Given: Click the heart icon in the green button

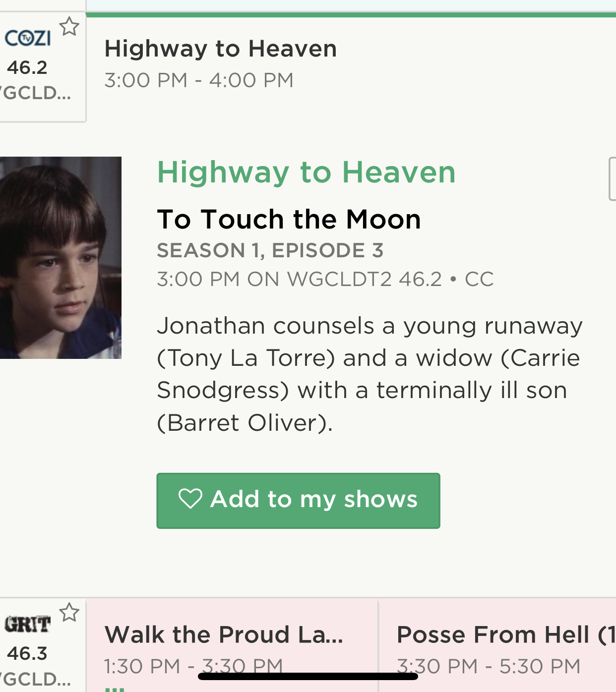Looking at the screenshot, I should pos(190,499).
